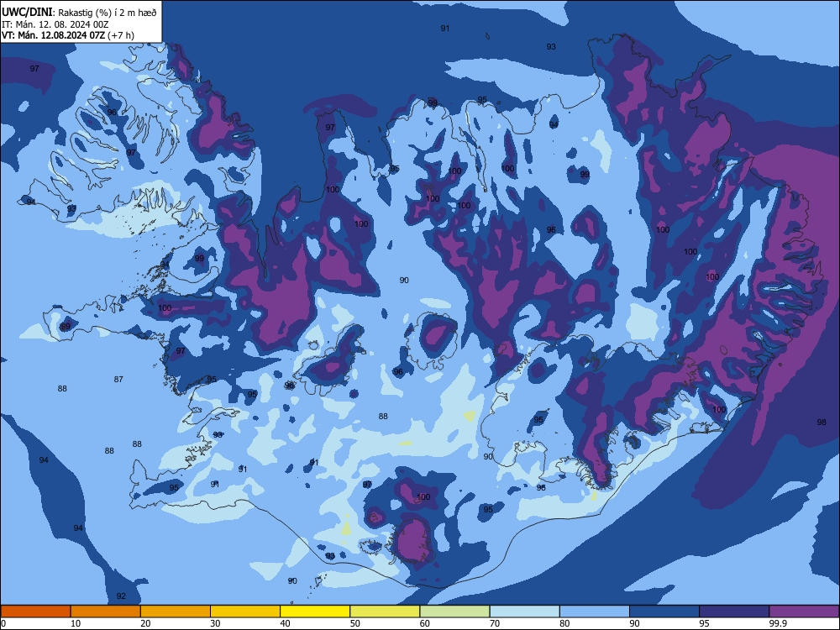Click the 'VT: Mán. 12.08.2024 07Z' line

click(54, 35)
